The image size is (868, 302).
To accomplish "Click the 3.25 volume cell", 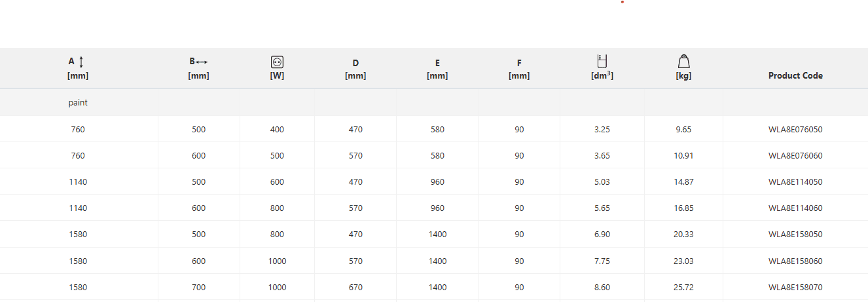I will coord(602,130).
